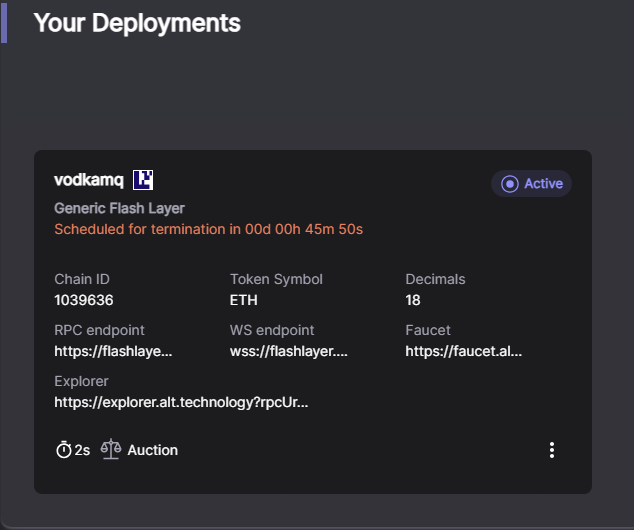Click the Auction label text
The height and width of the screenshot is (530, 634).
[152, 450]
